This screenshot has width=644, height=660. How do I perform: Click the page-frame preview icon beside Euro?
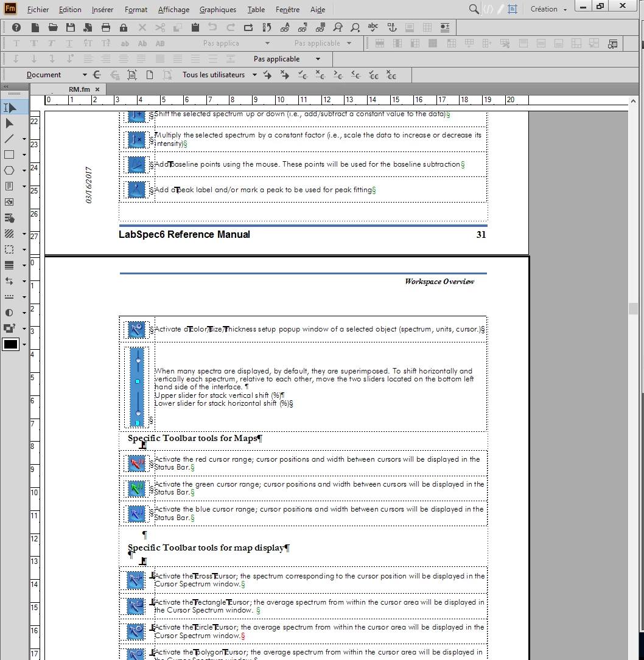(x=132, y=75)
